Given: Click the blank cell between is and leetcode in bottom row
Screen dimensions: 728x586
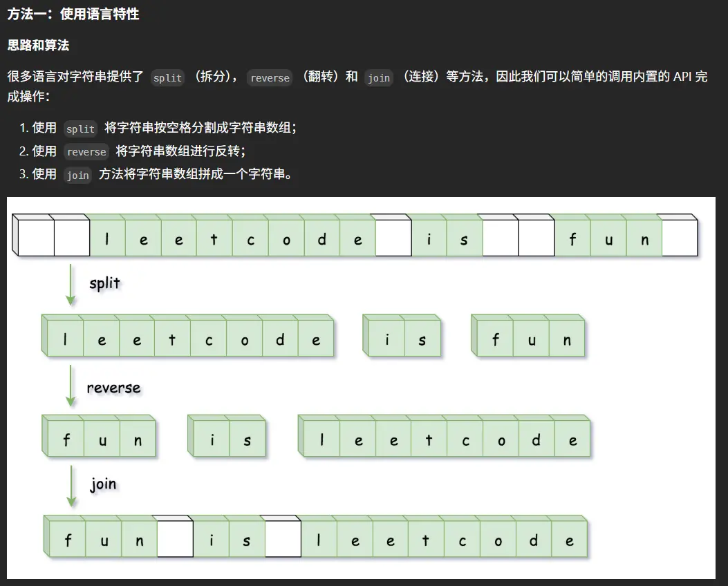Looking at the screenshot, I should [x=283, y=539].
